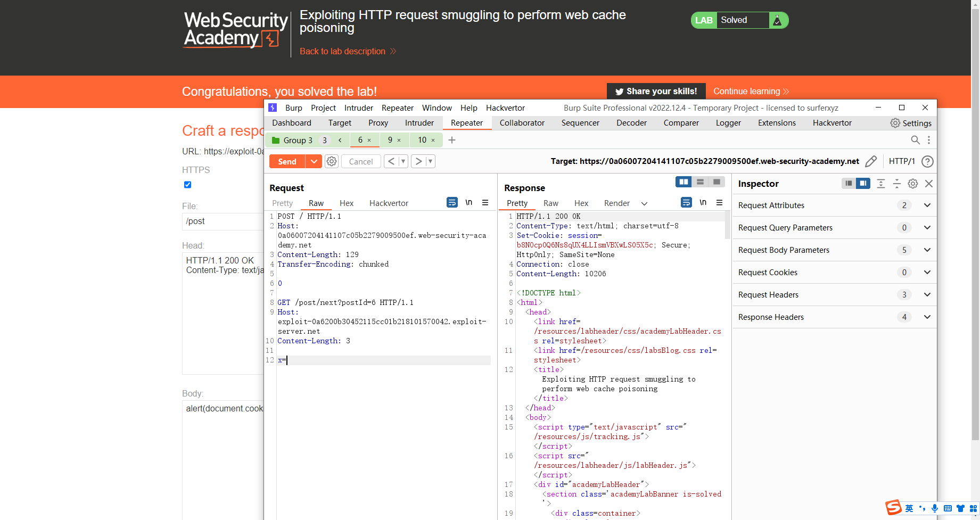Search Repeater tabs with the magnifier icon
This screenshot has width=980, height=520.
click(915, 140)
